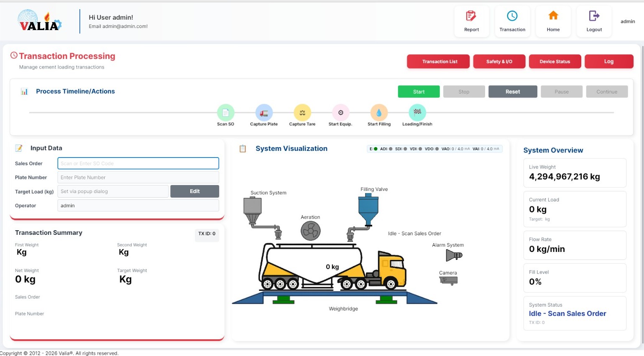Go to Home via house icon
644x356 pixels.
coord(553,15)
